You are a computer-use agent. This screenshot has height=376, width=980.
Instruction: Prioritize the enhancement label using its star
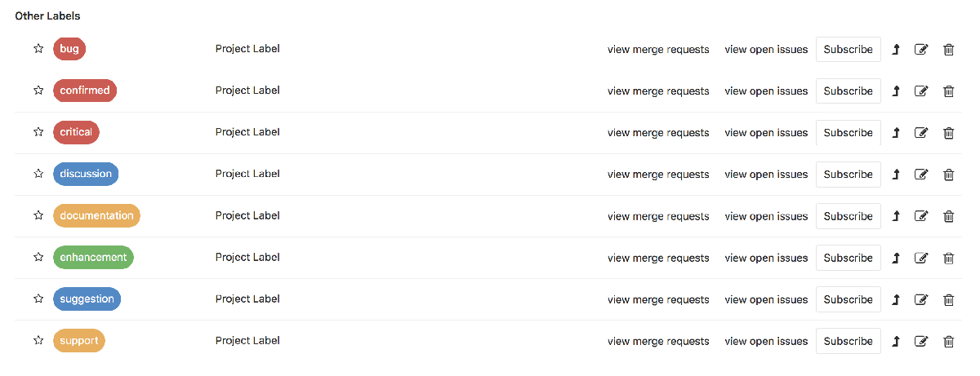38,257
